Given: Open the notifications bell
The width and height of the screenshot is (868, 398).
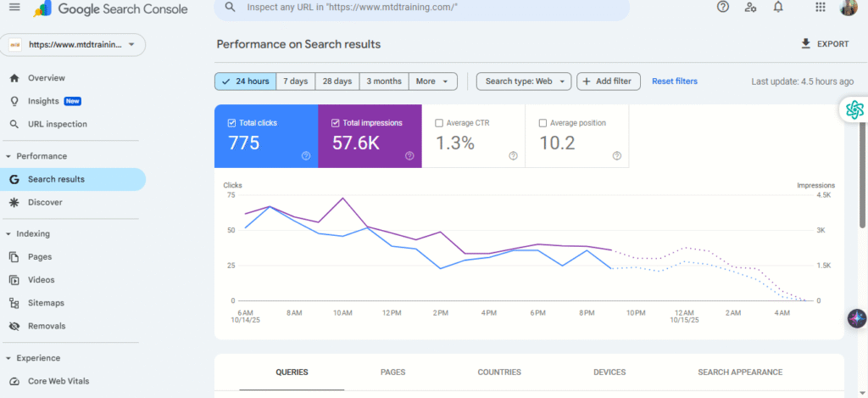Looking at the screenshot, I should 778,7.
